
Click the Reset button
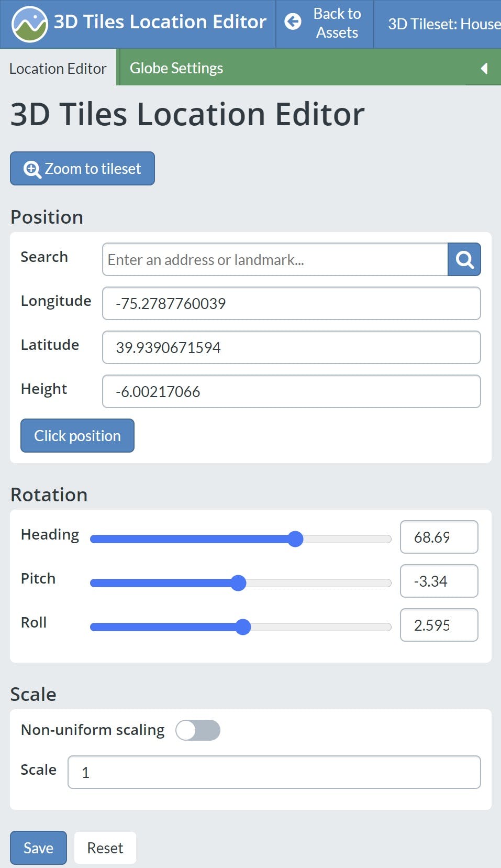[105, 848]
